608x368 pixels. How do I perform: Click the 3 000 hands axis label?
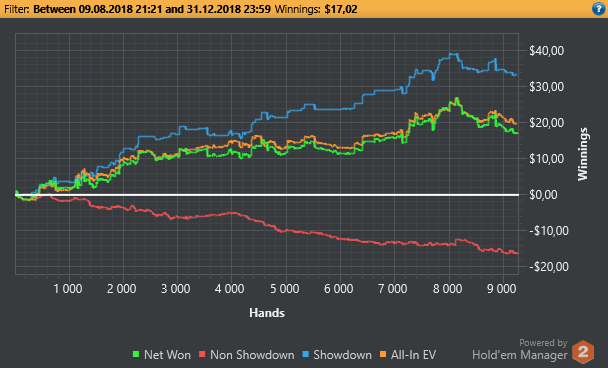coord(176,289)
